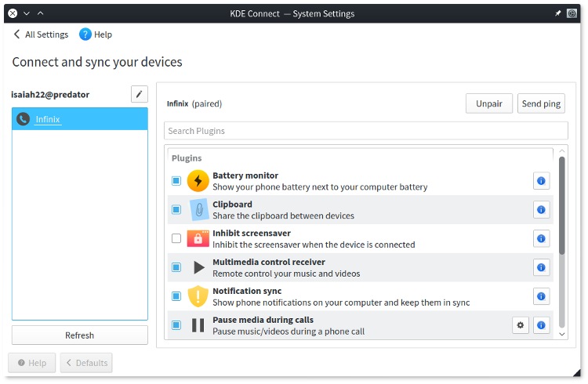Send ping to Infinix
This screenshot has width=588, height=384.
541,103
